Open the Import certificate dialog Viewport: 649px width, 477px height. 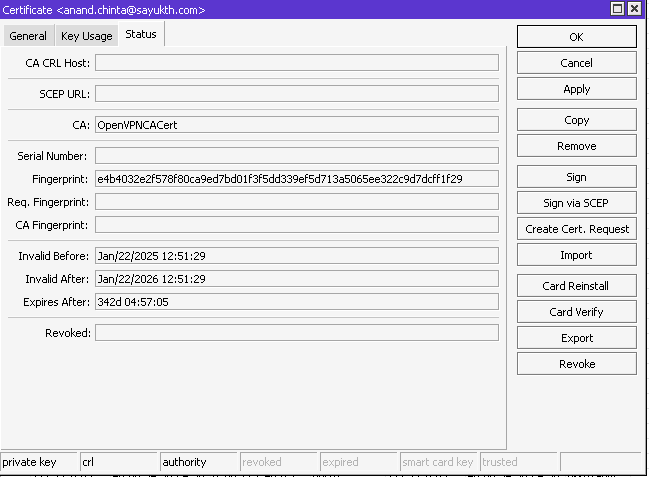click(x=577, y=255)
